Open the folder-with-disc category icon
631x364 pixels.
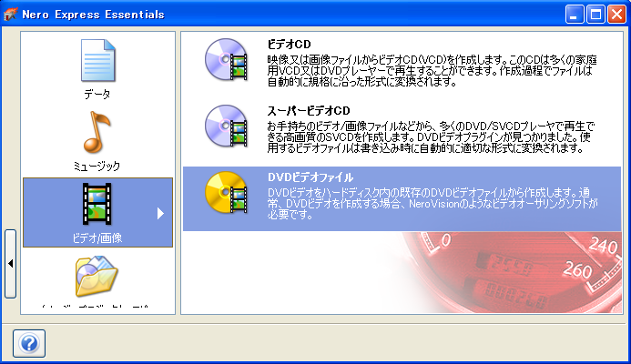97,278
